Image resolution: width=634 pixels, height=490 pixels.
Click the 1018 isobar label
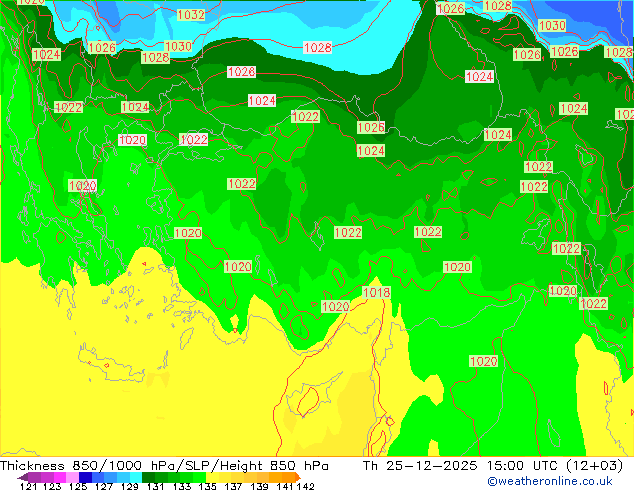376,292
